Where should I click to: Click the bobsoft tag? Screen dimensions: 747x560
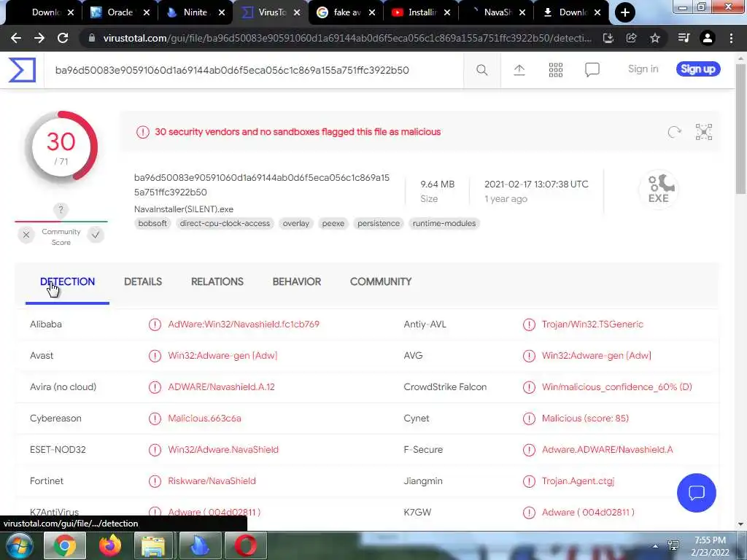(152, 223)
